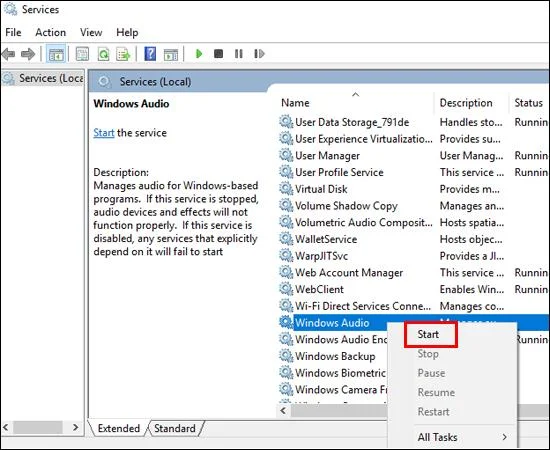Open the blue Help question mark icon
This screenshot has height=450, width=550.
(150, 54)
